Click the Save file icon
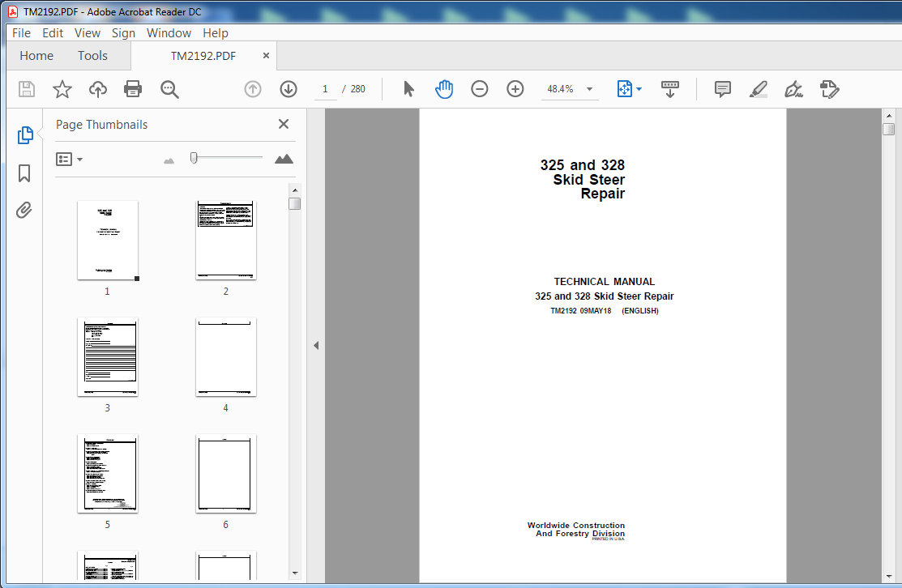 pyautogui.click(x=27, y=89)
